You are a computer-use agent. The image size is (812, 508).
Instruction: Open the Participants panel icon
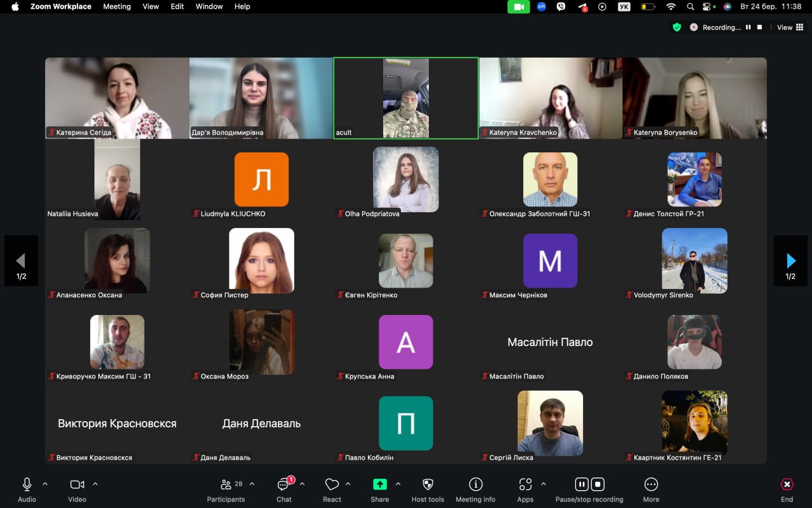tap(225, 485)
